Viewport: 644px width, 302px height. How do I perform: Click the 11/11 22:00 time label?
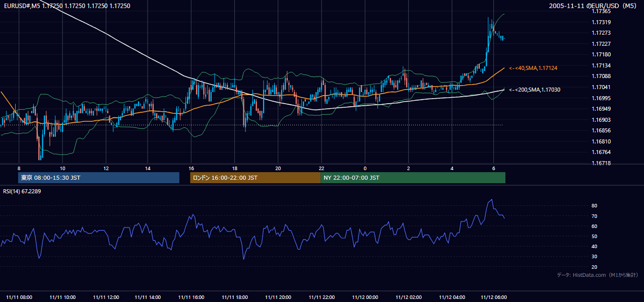pos(321,297)
